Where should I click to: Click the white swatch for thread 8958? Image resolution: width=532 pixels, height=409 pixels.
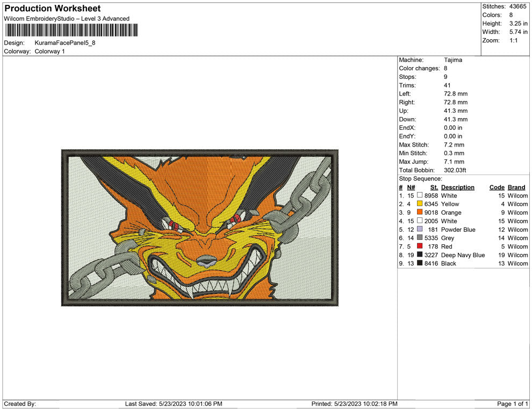(420, 195)
